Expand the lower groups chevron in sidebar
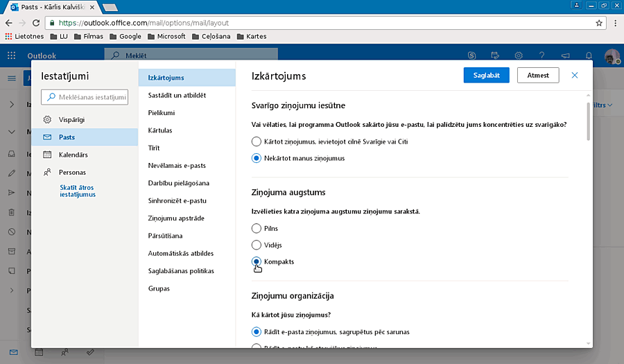The height and width of the screenshot is (364, 624). tap(12, 291)
